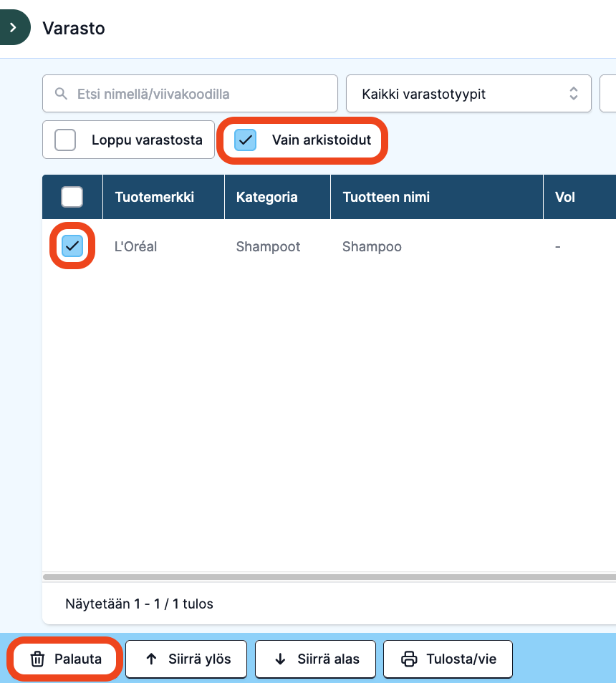
Task: Expand the sidebar with the chevron arrow
Action: [13, 27]
